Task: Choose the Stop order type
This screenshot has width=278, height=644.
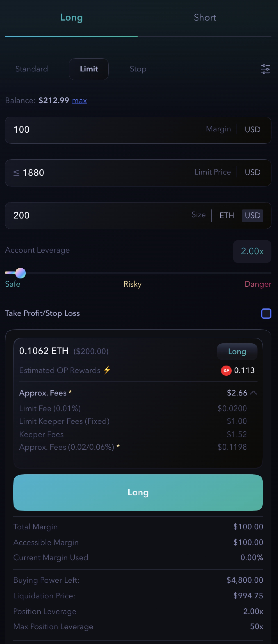Action: 138,69
